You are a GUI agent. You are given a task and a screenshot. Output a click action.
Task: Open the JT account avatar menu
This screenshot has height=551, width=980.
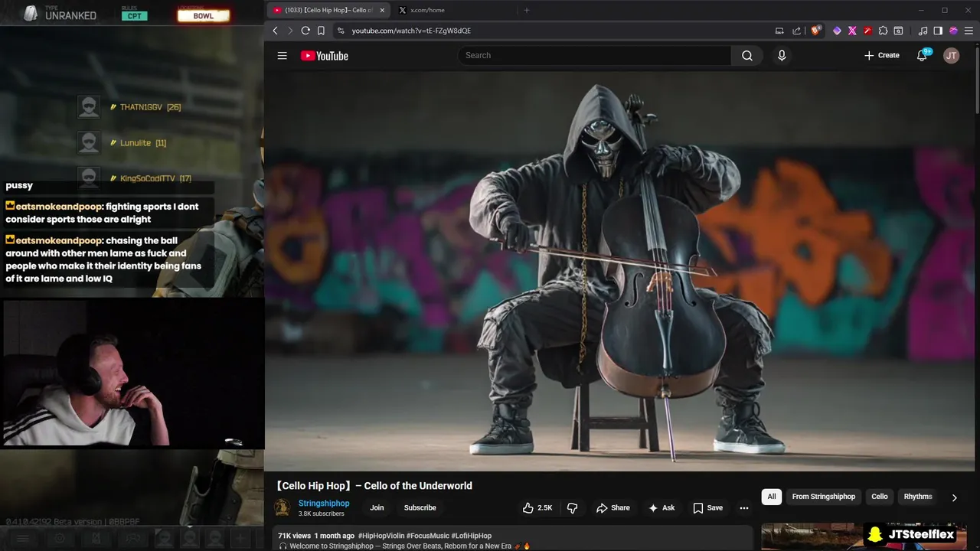(951, 55)
